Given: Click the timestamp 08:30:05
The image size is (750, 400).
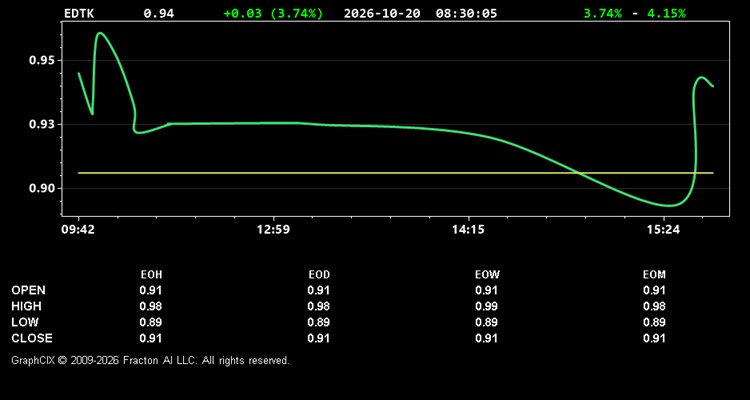Looking at the screenshot, I should point(466,13).
